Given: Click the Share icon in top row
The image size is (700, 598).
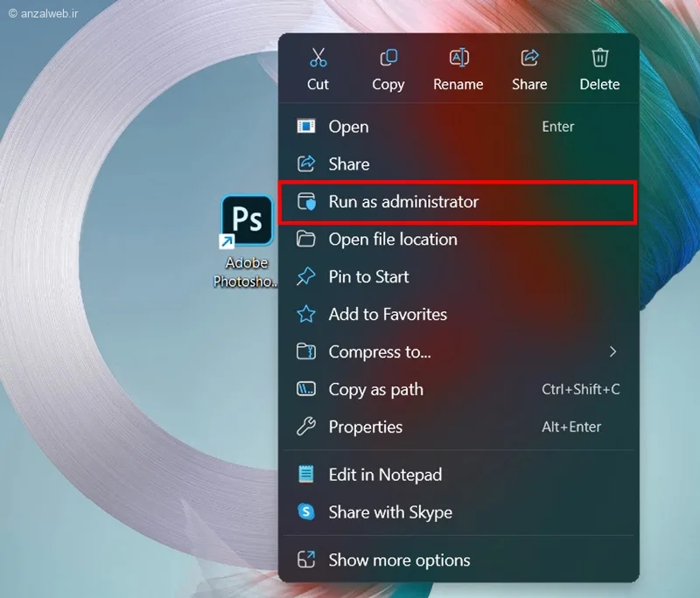Looking at the screenshot, I should (x=529, y=58).
